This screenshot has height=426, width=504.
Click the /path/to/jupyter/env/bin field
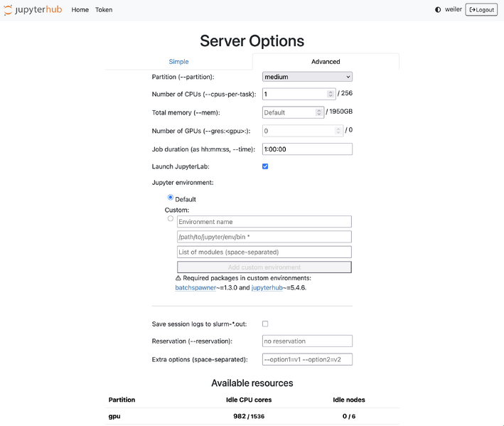[x=264, y=237]
